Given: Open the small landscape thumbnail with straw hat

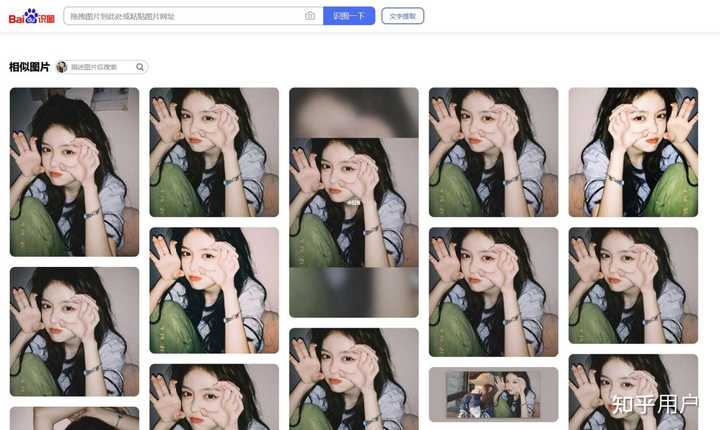Looking at the screenshot, I should (494, 394).
